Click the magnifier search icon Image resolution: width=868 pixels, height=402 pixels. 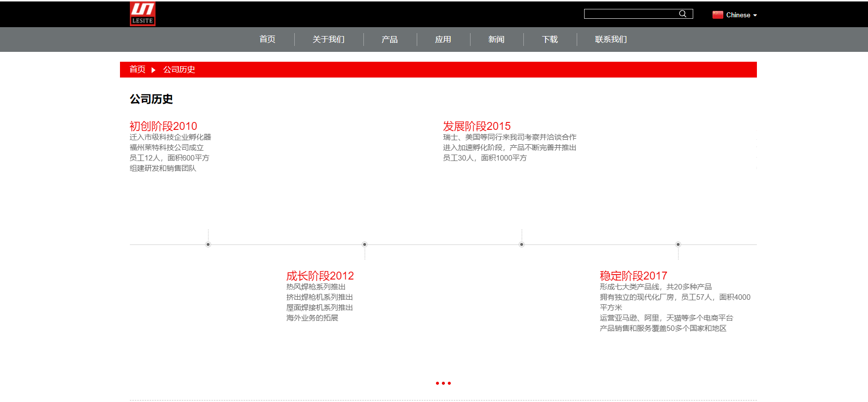(682, 14)
